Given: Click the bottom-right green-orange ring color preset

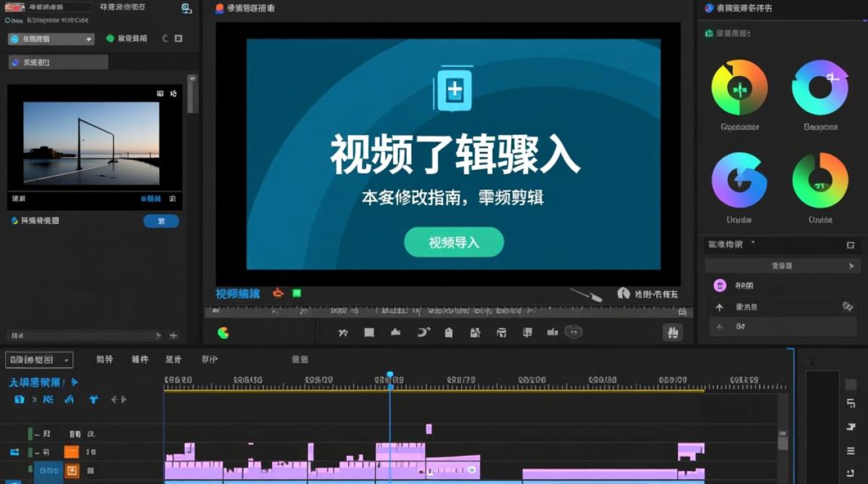Looking at the screenshot, I should pos(820,180).
